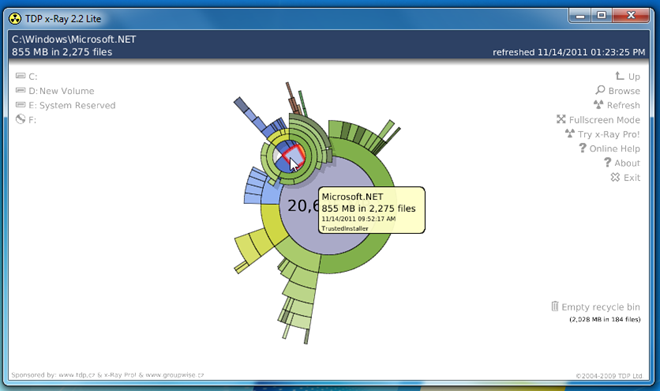Open the About dialog

coord(622,163)
